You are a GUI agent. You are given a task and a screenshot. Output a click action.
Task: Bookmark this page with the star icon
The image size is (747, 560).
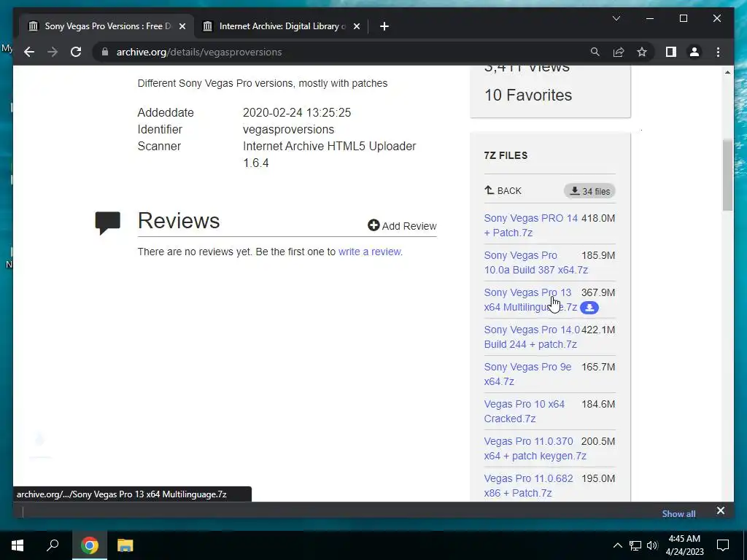tap(642, 52)
